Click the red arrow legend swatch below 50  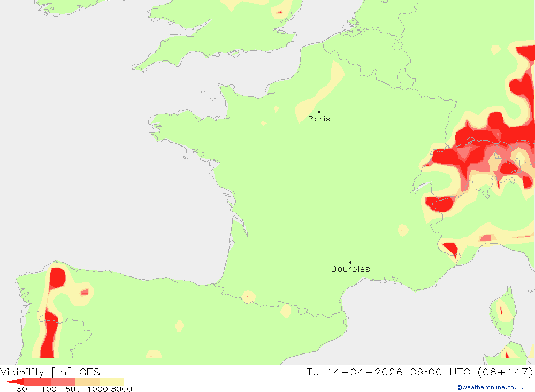coord(14,382)
